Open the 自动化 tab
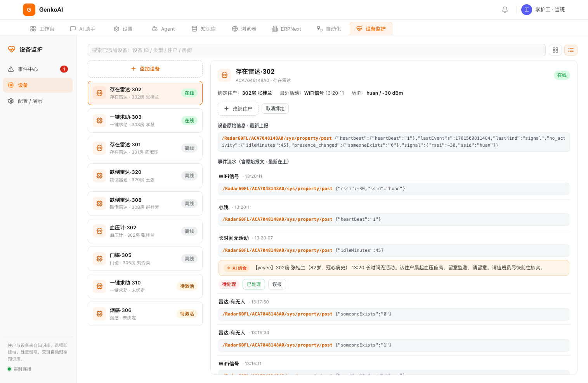 [329, 29]
